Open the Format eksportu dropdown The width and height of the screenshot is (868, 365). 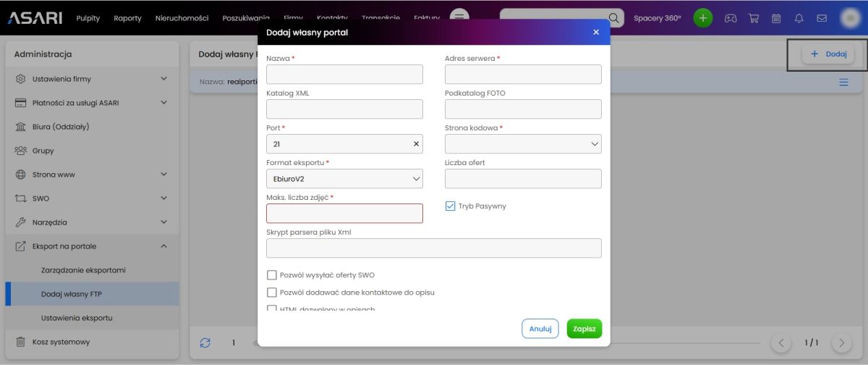coord(344,179)
